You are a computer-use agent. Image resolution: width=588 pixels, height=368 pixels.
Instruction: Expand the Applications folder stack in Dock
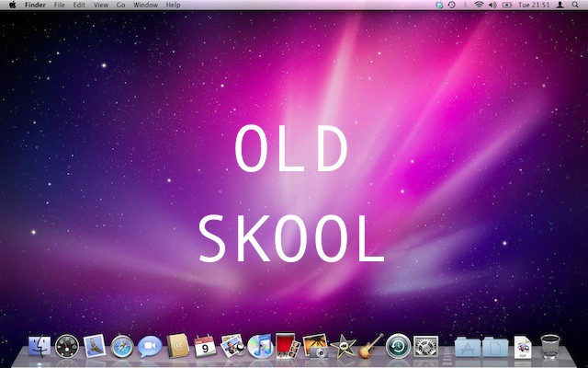click(x=468, y=347)
